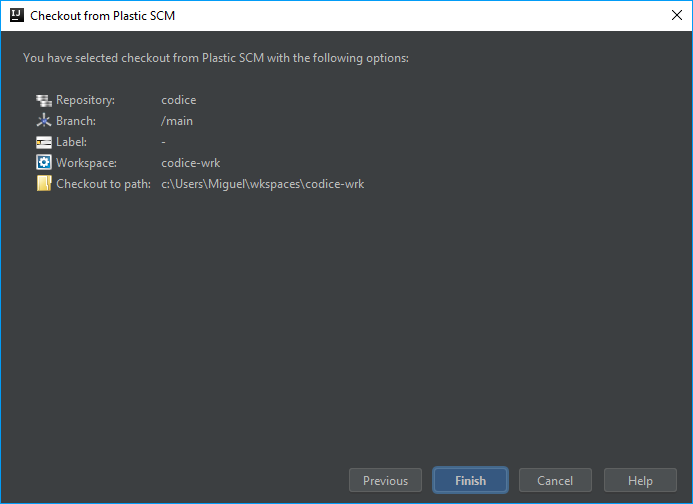Image resolution: width=693 pixels, height=504 pixels.
Task: Cancel the Plastic SCM checkout
Action: click(555, 480)
